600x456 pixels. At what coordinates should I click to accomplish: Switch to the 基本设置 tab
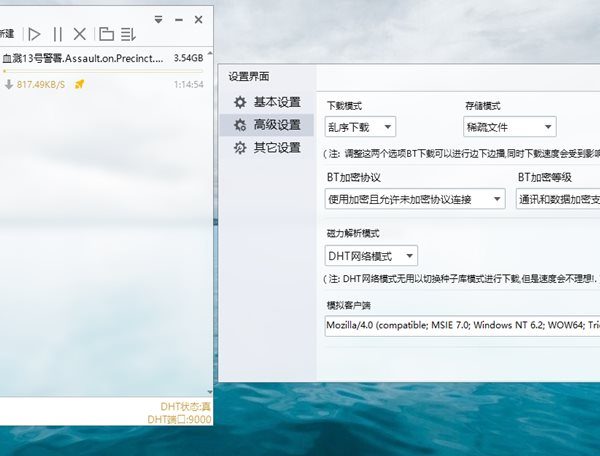pyautogui.click(x=266, y=102)
